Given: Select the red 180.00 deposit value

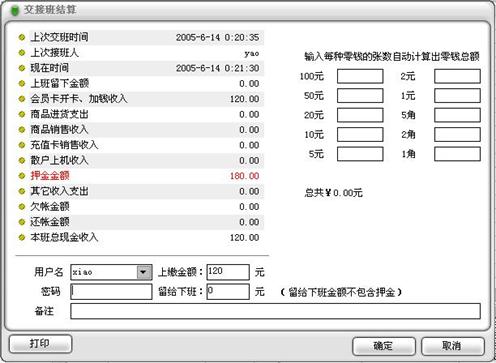Looking at the screenshot, I should pyautogui.click(x=244, y=176).
